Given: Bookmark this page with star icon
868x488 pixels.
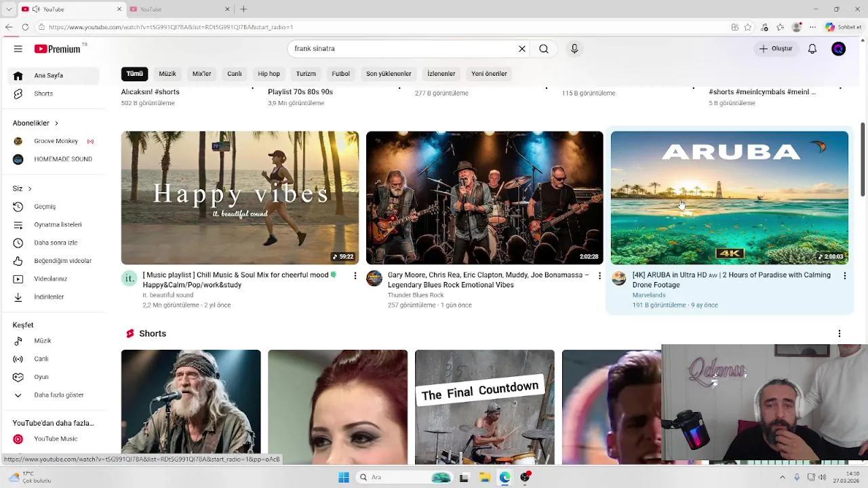Looking at the screenshot, I should pos(748,27).
